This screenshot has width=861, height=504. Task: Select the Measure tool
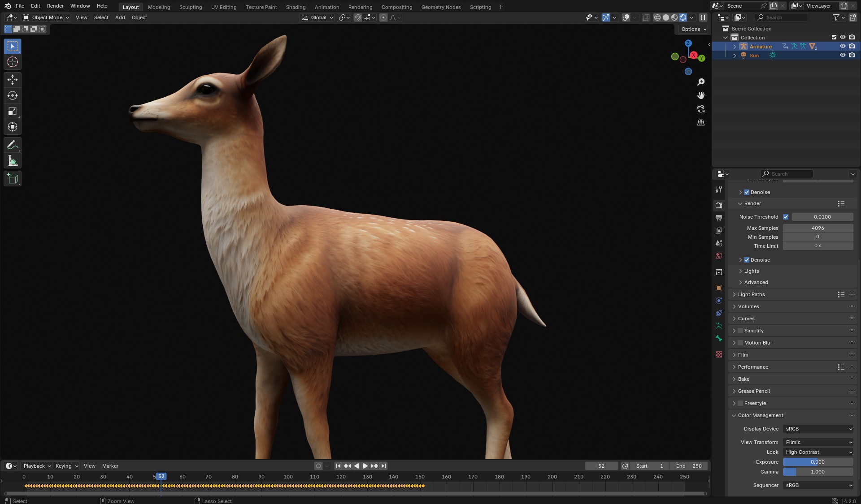(13, 161)
